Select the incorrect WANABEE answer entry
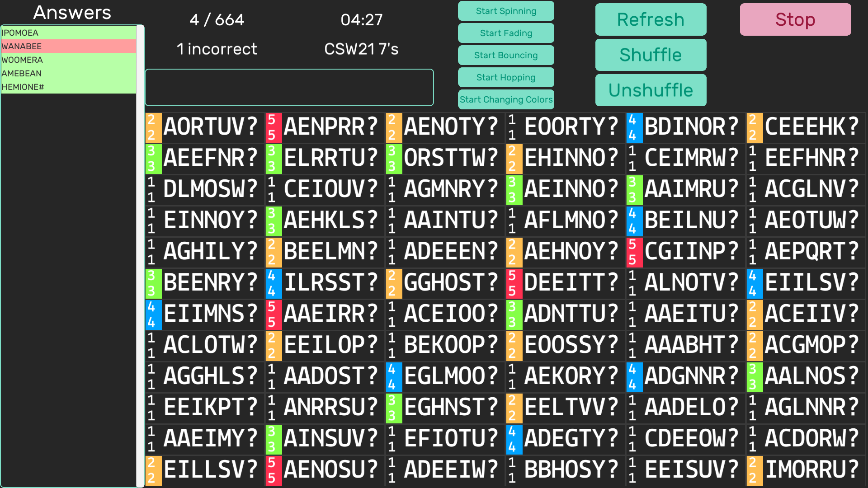 (x=68, y=46)
